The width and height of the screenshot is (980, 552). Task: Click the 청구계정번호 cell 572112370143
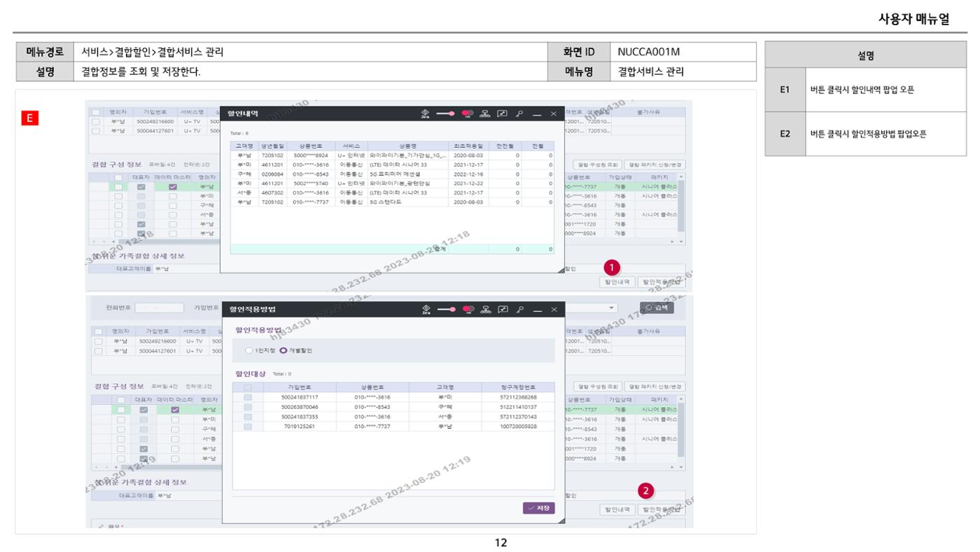[x=519, y=416]
